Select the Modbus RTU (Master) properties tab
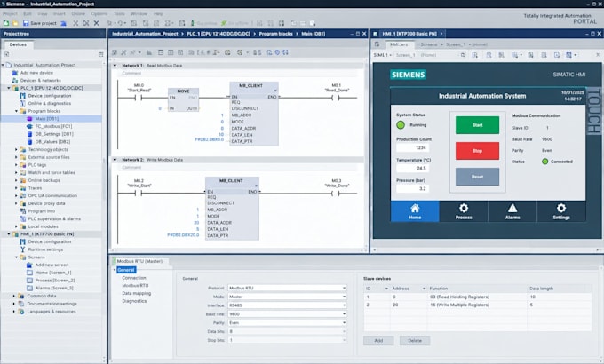The height and width of the screenshot is (364, 604). point(139,261)
